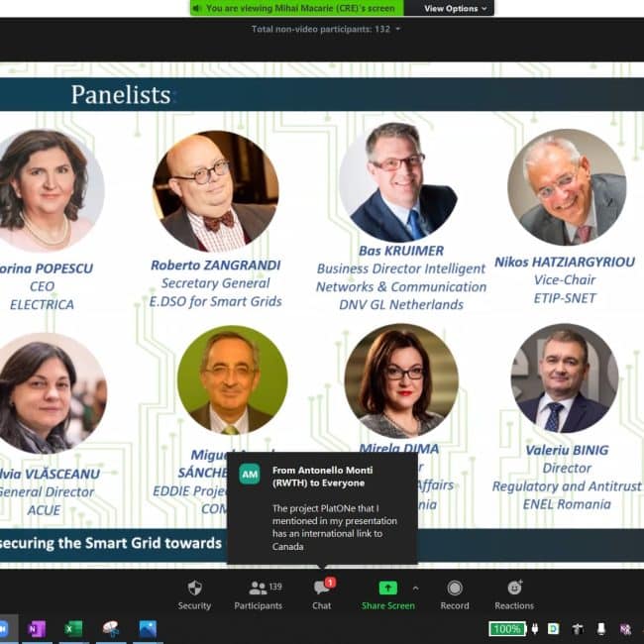The image size is (644, 644).
Task: Click Roberto Zangrandi's photo
Action: pyautogui.click(x=216, y=191)
